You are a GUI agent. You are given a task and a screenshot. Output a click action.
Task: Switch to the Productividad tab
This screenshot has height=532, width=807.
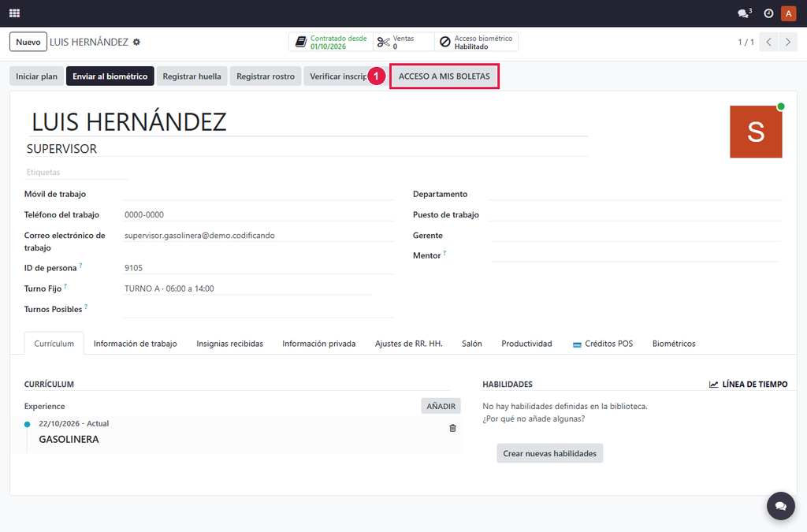click(526, 344)
